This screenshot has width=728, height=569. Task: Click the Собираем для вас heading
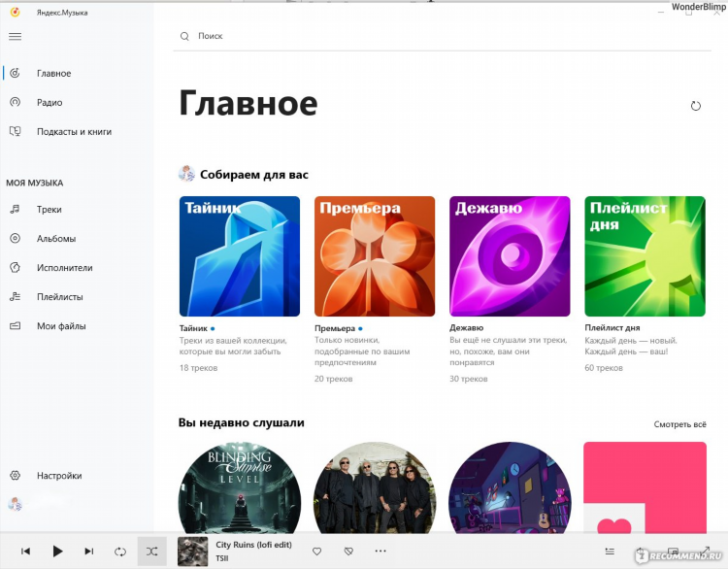(x=254, y=175)
